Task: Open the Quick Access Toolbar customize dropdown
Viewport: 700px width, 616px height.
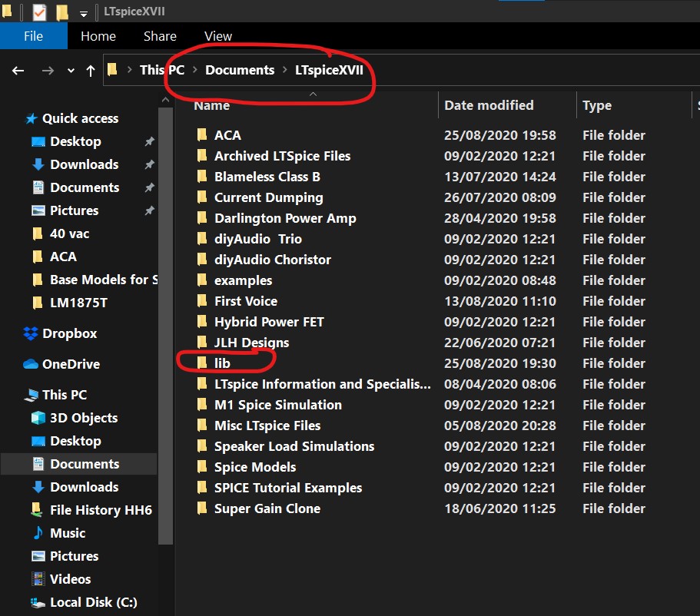Action: (84, 13)
